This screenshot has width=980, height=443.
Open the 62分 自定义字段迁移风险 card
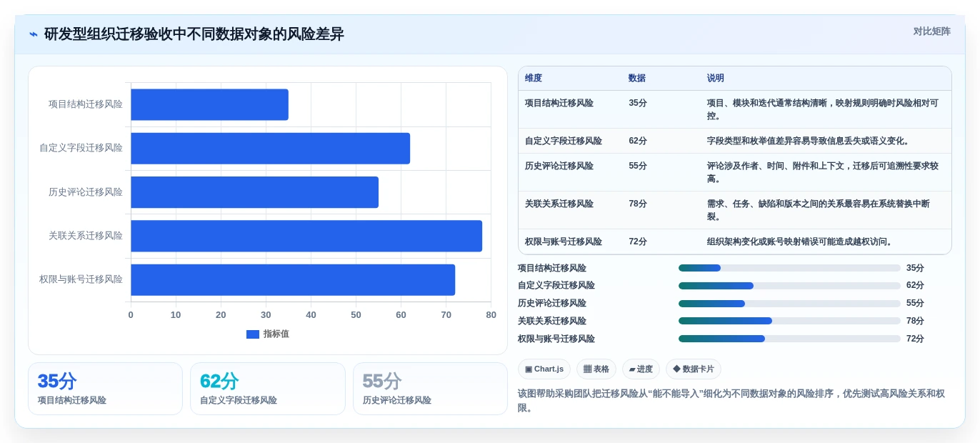[x=267, y=389]
